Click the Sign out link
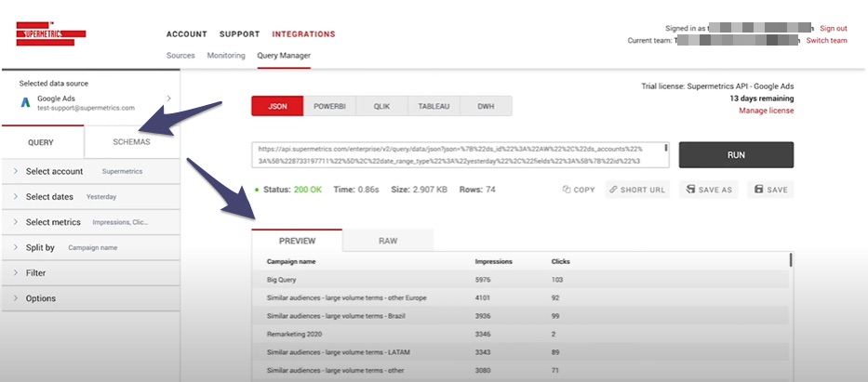The width and height of the screenshot is (868, 382). coord(834,28)
